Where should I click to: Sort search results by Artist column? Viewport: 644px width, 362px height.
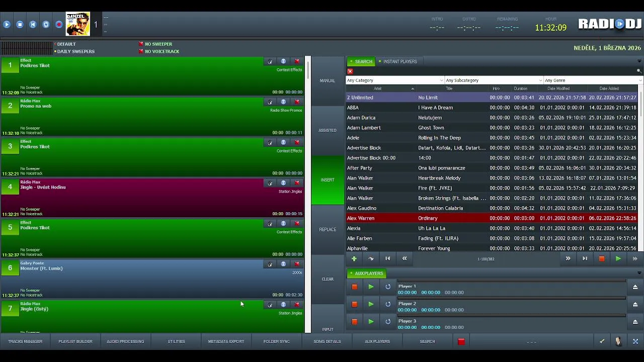tap(380, 88)
